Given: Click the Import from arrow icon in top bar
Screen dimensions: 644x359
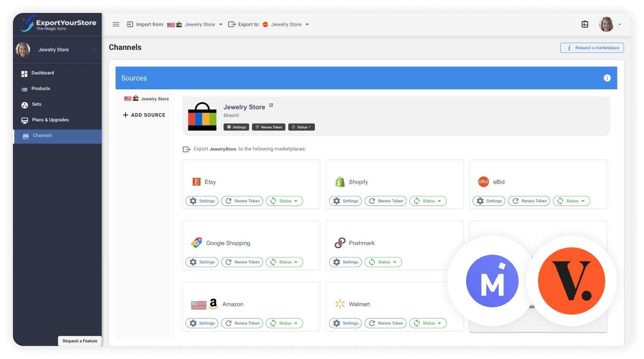Looking at the screenshot, I should click(x=130, y=25).
